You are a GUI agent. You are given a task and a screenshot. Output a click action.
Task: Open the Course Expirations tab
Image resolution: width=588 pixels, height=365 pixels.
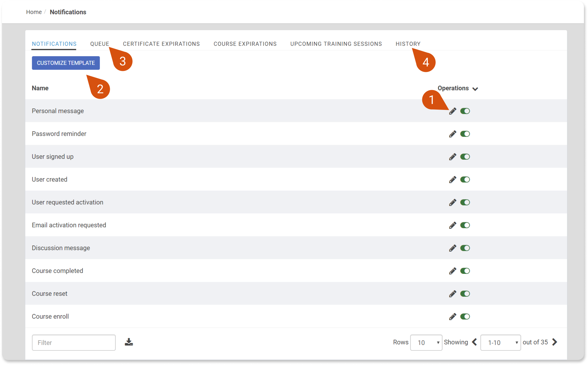pos(245,44)
